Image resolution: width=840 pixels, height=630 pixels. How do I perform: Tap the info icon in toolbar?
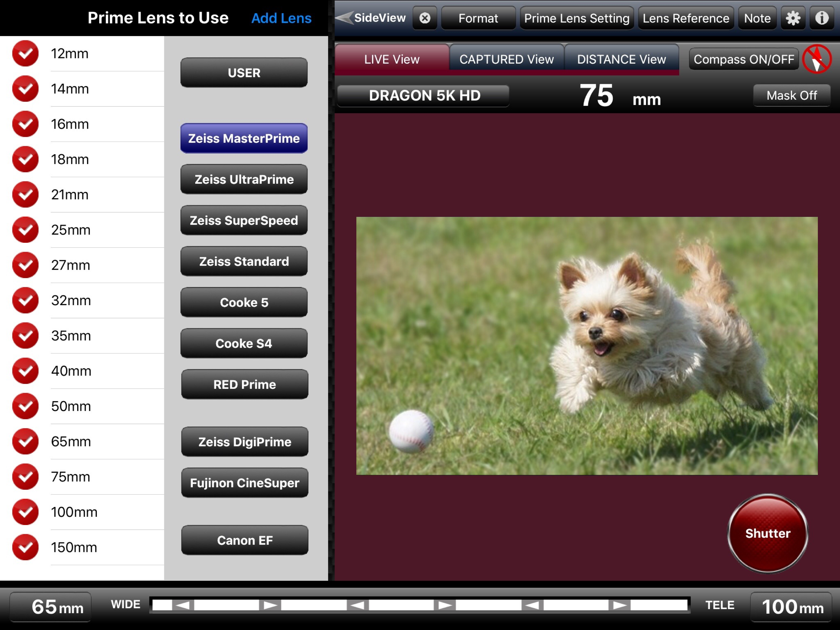(822, 18)
